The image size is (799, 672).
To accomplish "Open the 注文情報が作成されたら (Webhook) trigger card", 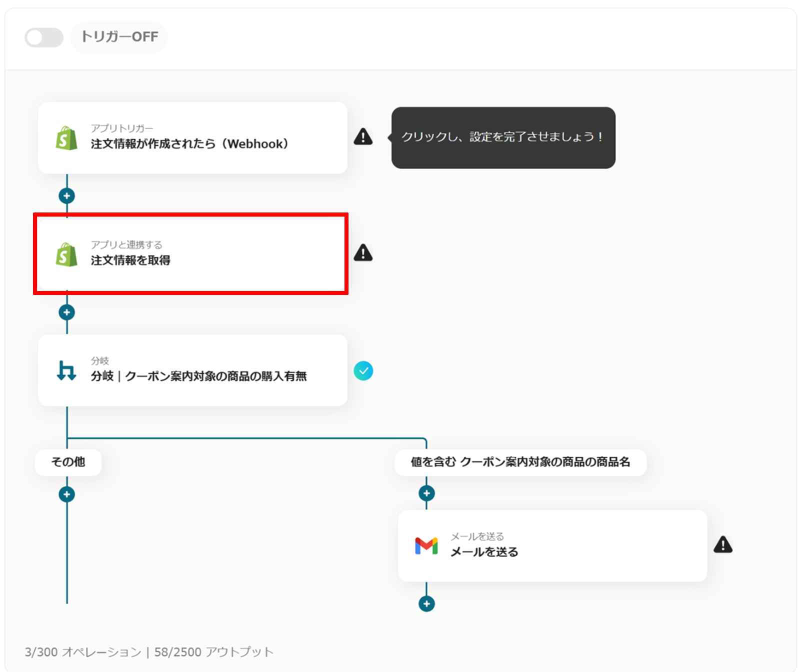I will (192, 138).
